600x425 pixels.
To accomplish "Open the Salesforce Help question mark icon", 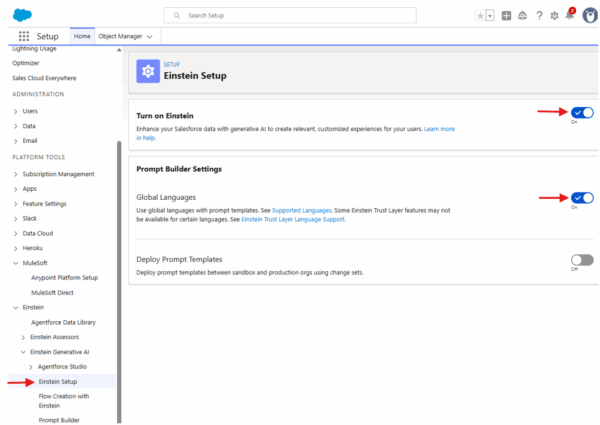I will point(539,16).
